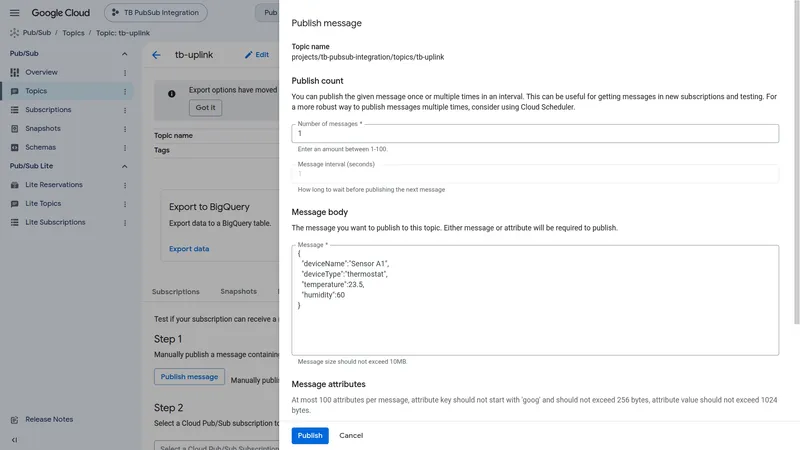Dismiss banner with Got it button
Screen dimensions: 800x450
[206, 108]
